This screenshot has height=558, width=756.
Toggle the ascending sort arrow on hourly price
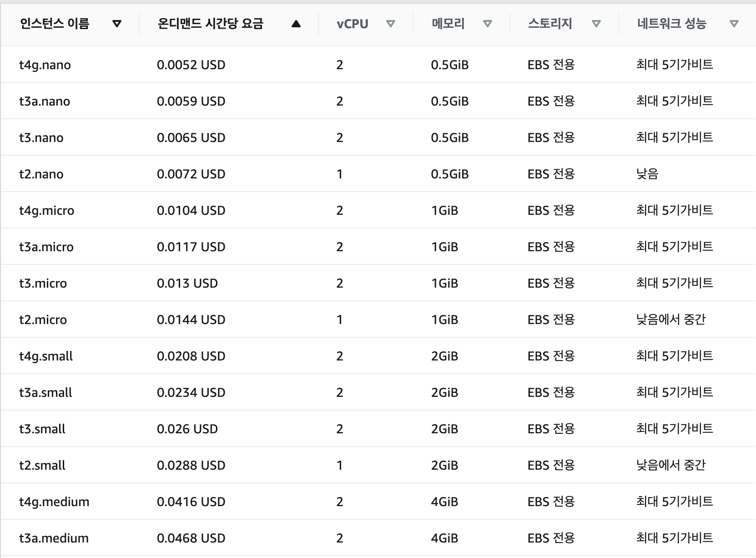[x=296, y=24]
